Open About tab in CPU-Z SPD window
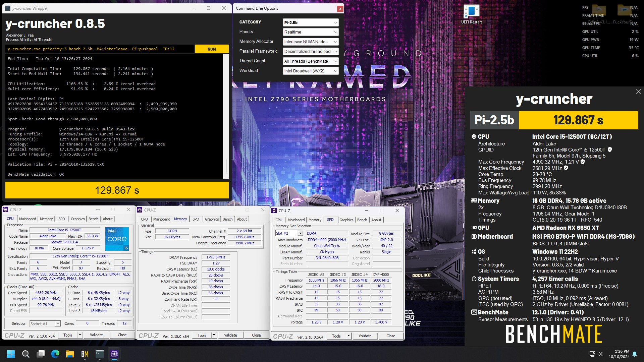644x362 pixels. click(x=376, y=220)
